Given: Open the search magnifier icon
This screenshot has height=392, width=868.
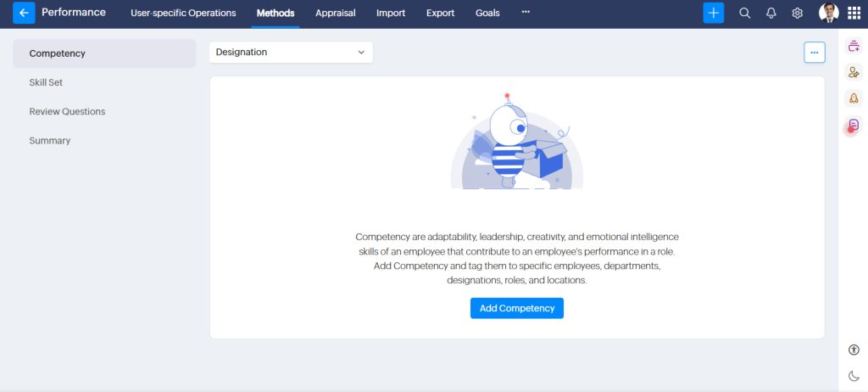Looking at the screenshot, I should (744, 14).
